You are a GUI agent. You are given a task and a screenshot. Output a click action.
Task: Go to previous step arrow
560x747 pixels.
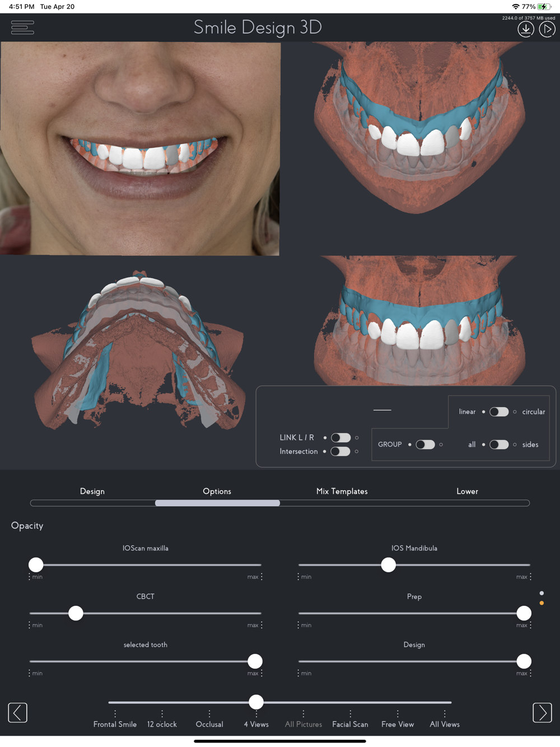[x=17, y=713]
